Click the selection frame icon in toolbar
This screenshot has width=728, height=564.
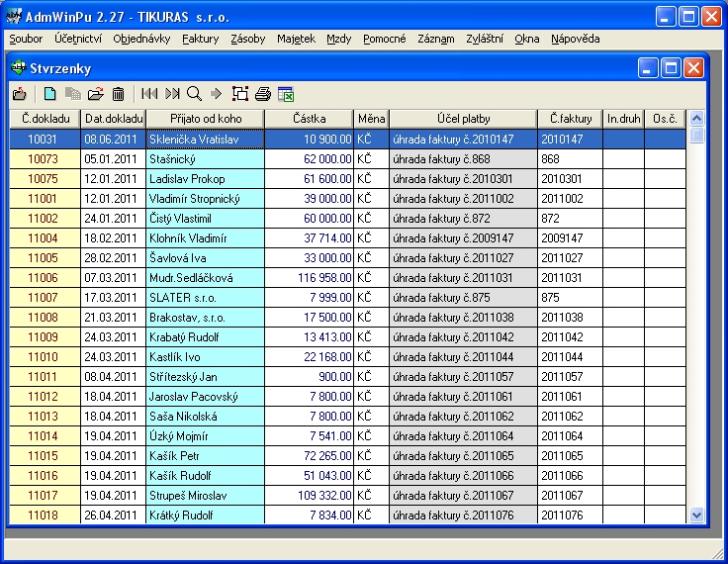pos(240,94)
